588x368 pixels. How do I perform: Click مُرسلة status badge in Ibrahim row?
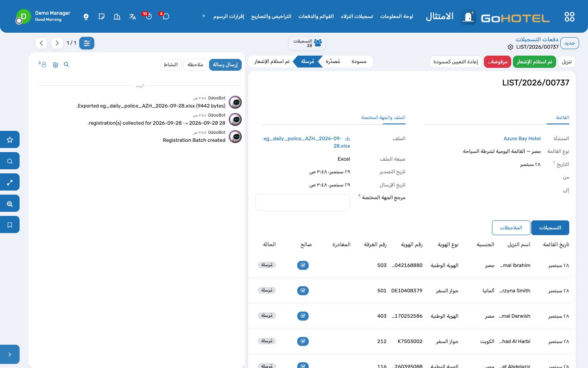pyautogui.click(x=267, y=265)
